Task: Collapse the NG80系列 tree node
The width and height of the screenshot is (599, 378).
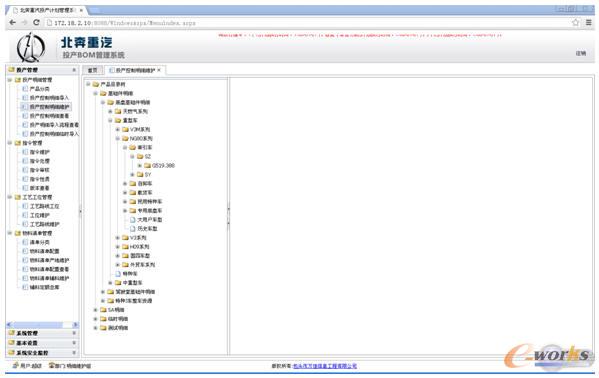Action: 118,138
